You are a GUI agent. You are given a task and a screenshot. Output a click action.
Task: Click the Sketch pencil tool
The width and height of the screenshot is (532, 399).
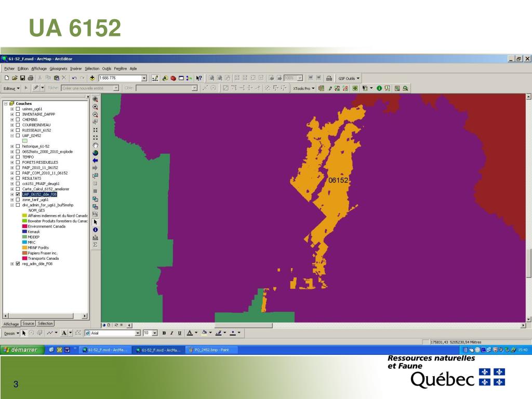[x=35, y=88]
